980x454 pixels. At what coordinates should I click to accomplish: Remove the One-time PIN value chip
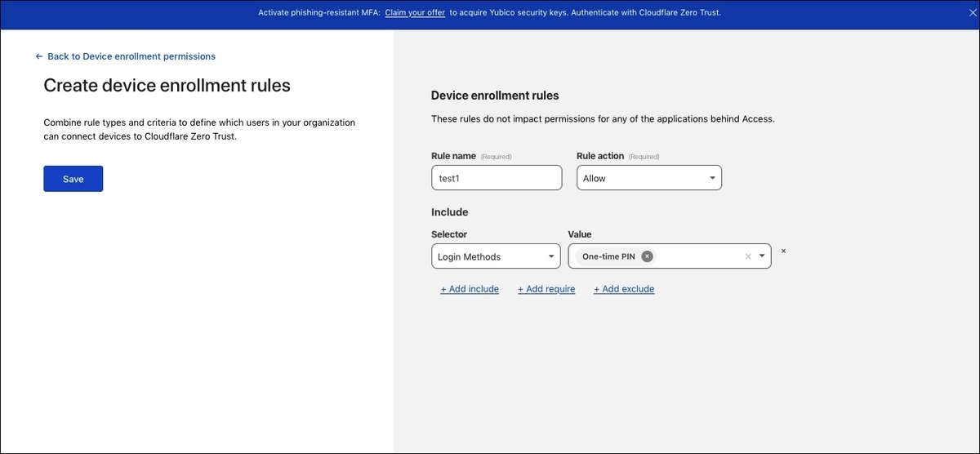(x=647, y=256)
